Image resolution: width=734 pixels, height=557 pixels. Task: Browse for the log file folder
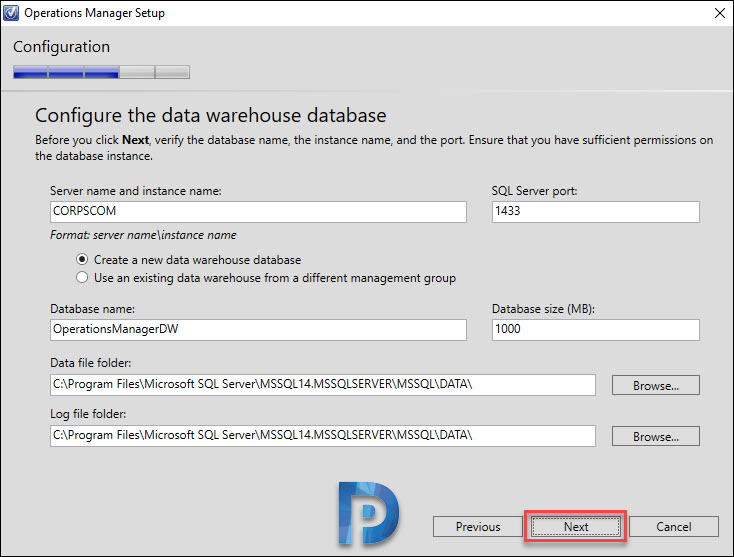tap(655, 436)
